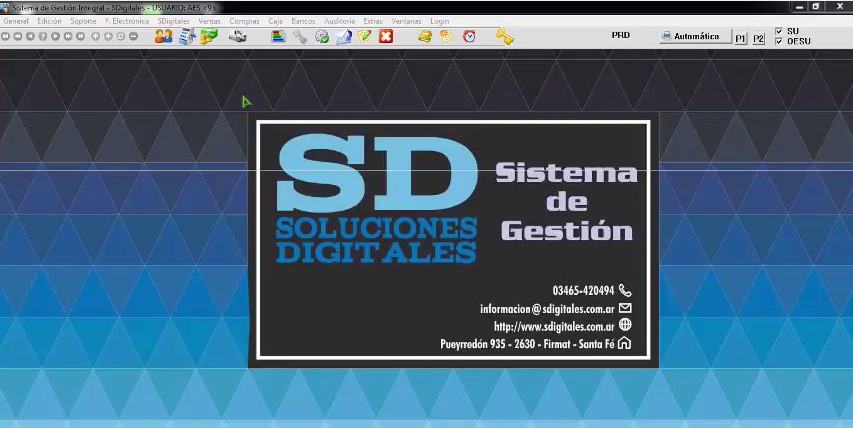Viewport: 853px width, 428px height.
Task: Toggle the SU checkbox
Action: pos(779,32)
